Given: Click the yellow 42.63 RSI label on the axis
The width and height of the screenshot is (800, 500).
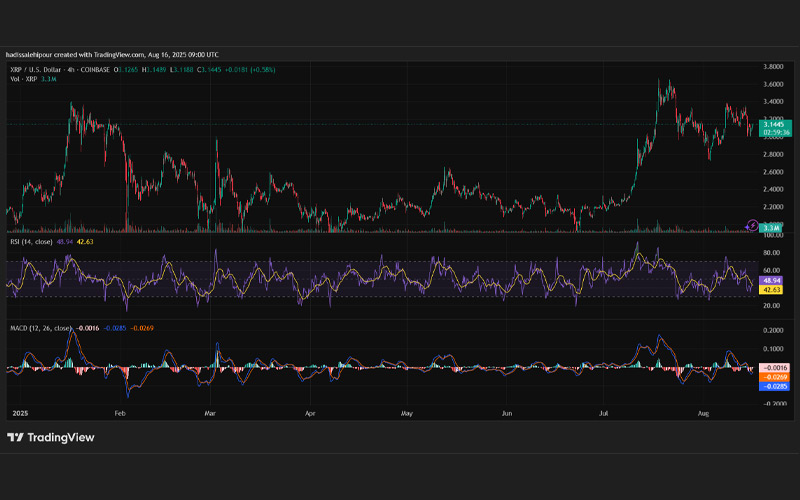Looking at the screenshot, I should click(x=771, y=290).
